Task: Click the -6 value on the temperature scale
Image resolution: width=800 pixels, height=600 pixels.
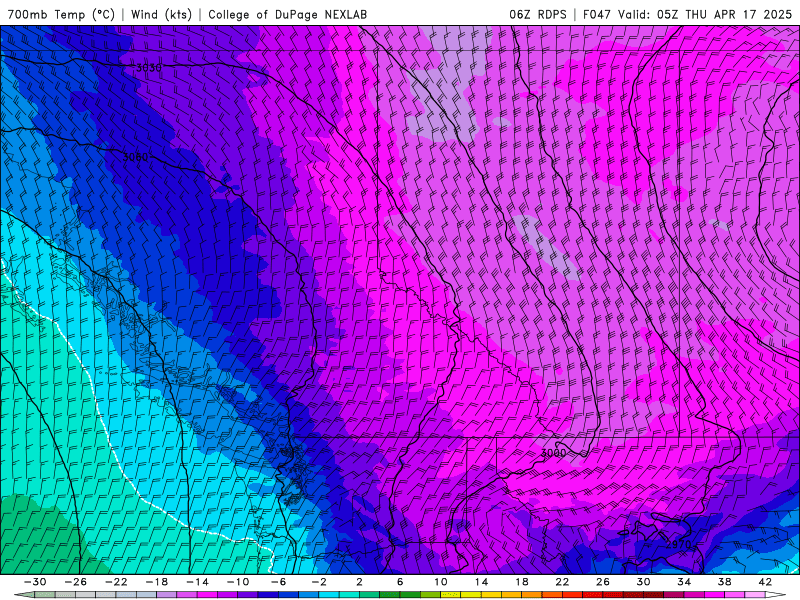Action: [279, 582]
